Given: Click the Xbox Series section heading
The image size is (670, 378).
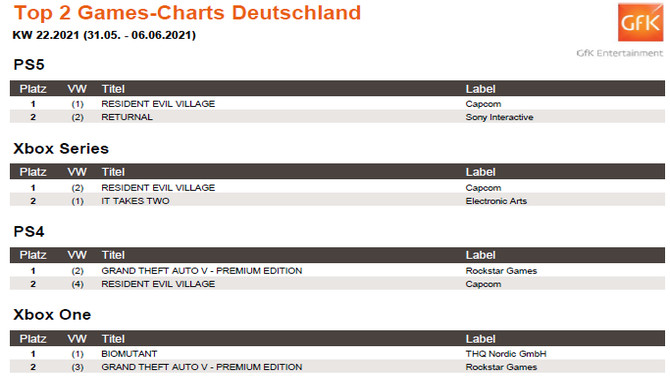Looking at the screenshot, I should (x=61, y=148).
